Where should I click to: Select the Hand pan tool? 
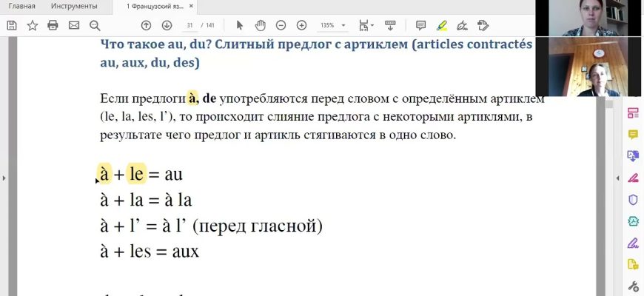click(260, 25)
